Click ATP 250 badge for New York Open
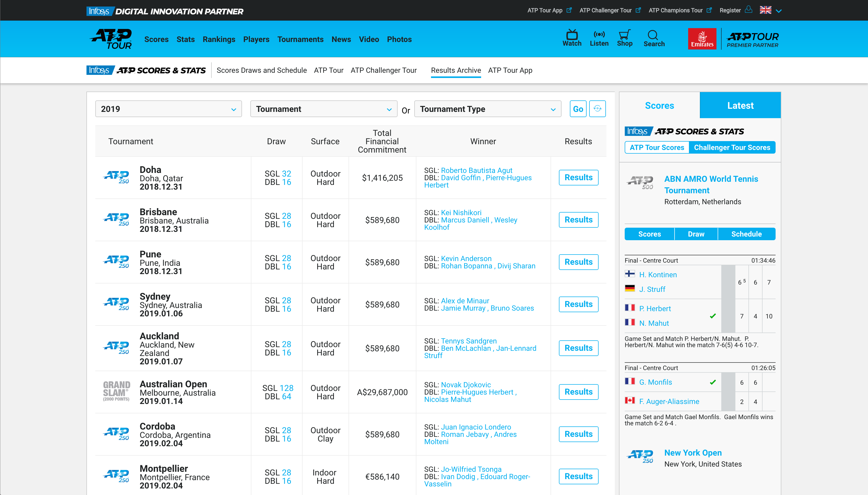The image size is (868, 495). click(x=640, y=456)
